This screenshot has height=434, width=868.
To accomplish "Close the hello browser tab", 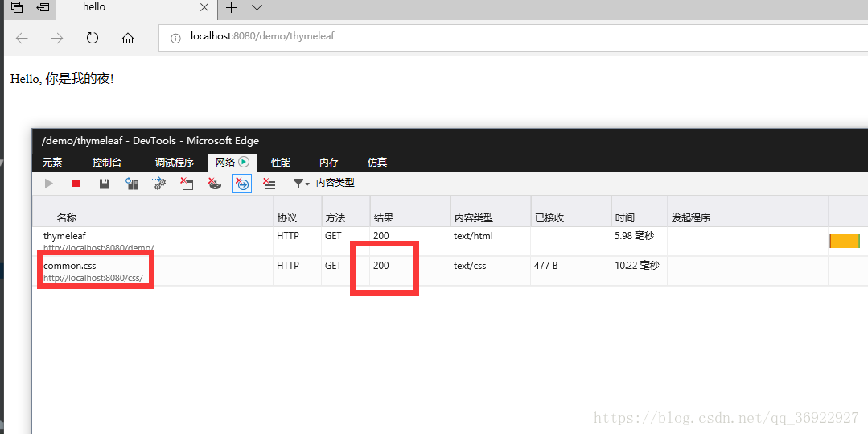I will tap(204, 8).
